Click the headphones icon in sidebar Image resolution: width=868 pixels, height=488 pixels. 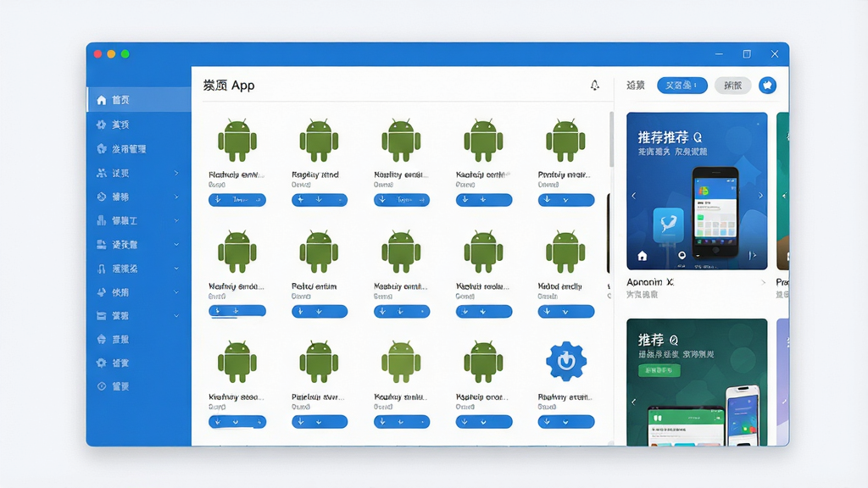(x=102, y=269)
